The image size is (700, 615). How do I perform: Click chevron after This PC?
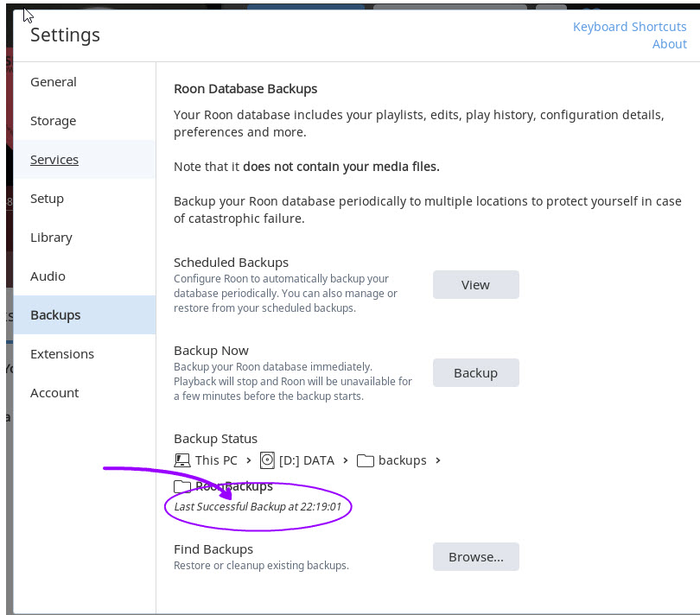249,460
